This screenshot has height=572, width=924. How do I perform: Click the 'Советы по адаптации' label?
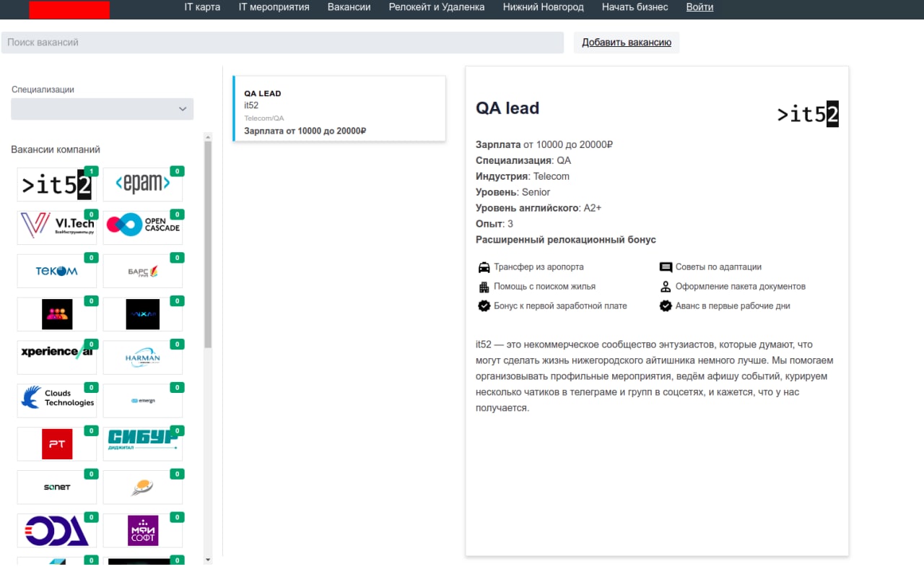coord(718,267)
